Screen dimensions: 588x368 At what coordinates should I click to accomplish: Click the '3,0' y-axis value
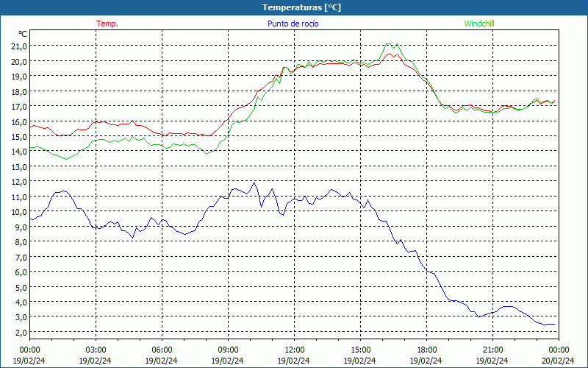coord(21,317)
